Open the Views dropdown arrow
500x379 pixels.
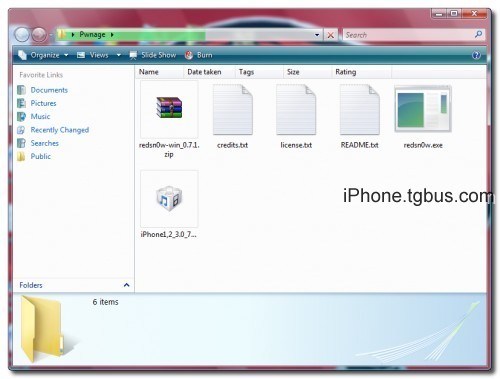click(119, 55)
